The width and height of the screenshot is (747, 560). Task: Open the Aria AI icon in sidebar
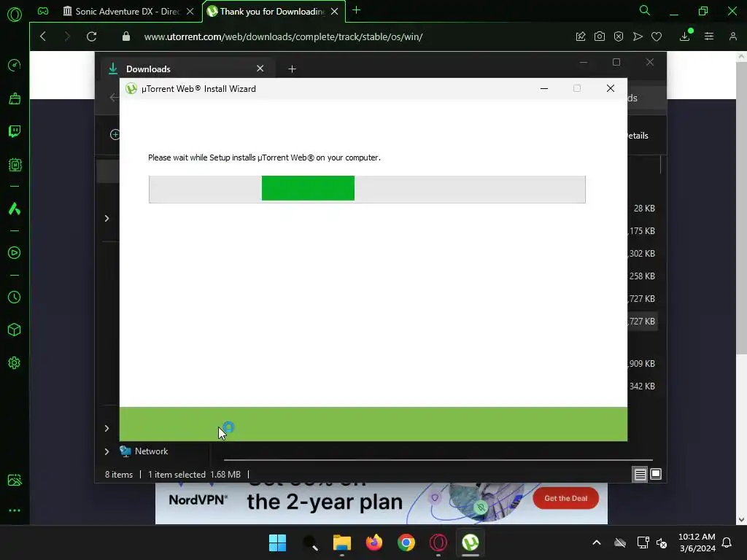click(x=15, y=209)
